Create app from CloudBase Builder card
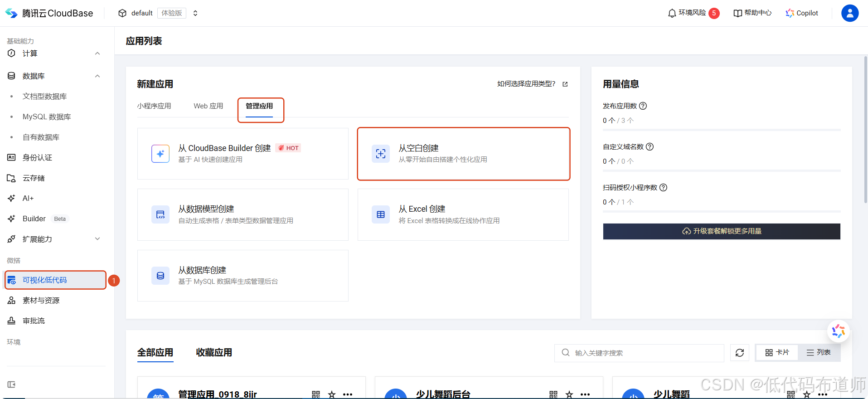This screenshot has height=399, width=868. tap(243, 154)
